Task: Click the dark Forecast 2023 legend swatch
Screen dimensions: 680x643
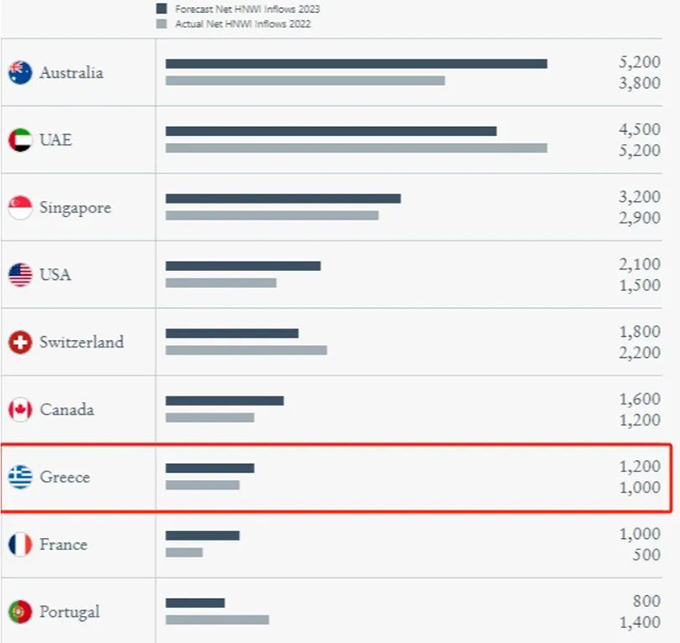Action: 161,9
